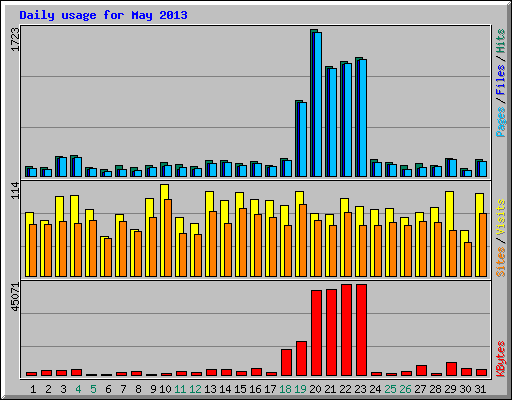Select day 12 label in green

tap(195, 389)
